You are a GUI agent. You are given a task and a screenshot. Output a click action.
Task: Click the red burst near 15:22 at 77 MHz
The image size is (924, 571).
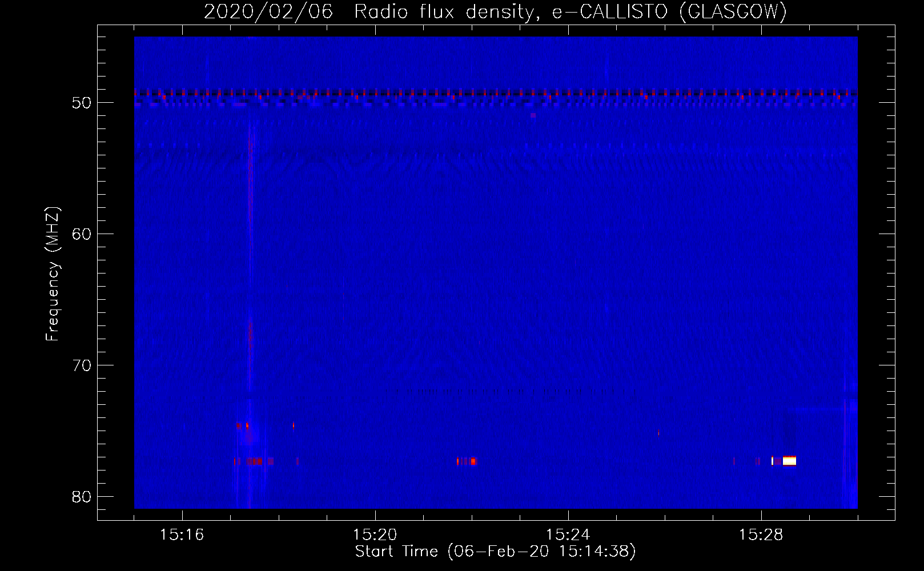tap(467, 461)
